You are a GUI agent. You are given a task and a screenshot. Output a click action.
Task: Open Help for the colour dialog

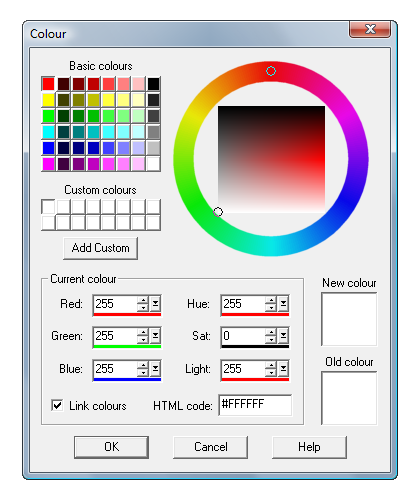point(309,447)
